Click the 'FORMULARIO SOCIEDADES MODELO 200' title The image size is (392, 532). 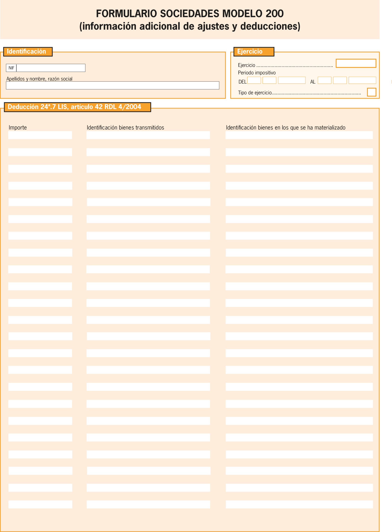click(x=190, y=14)
